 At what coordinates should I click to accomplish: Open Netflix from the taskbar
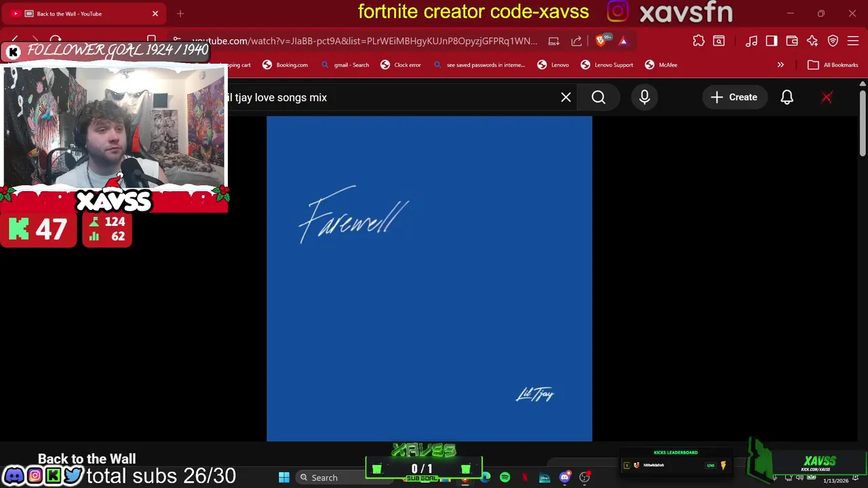coord(524,477)
